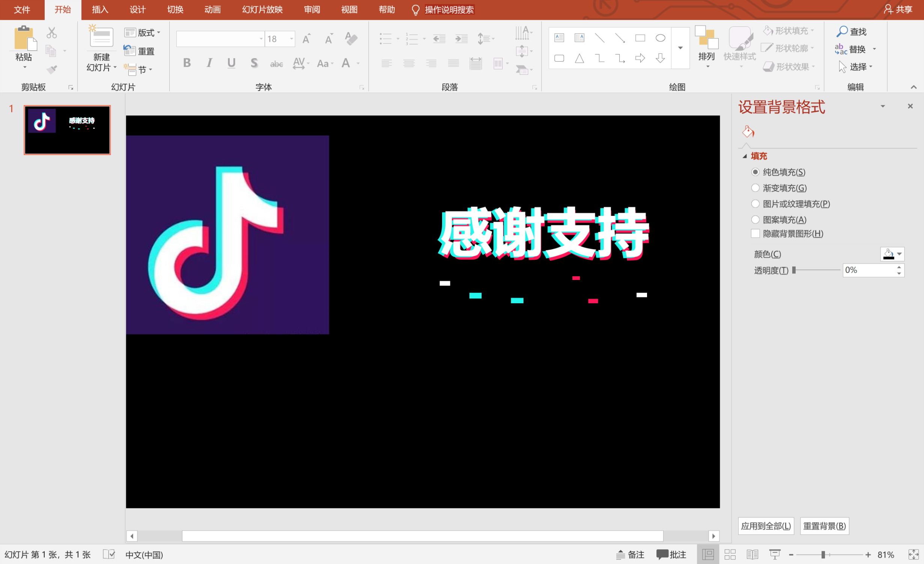Collapse the ribbon with the caret
The width and height of the screenshot is (924, 564).
click(913, 87)
